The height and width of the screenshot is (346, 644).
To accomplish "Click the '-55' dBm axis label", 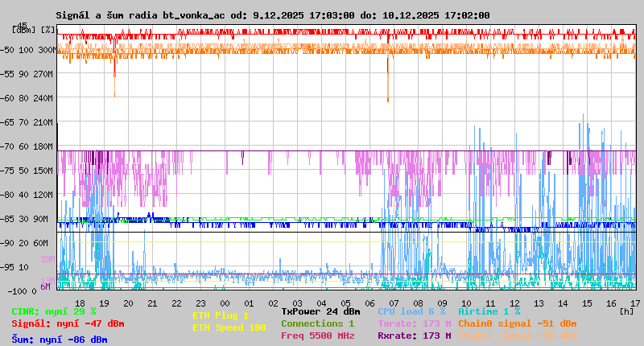I will tap(7, 74).
